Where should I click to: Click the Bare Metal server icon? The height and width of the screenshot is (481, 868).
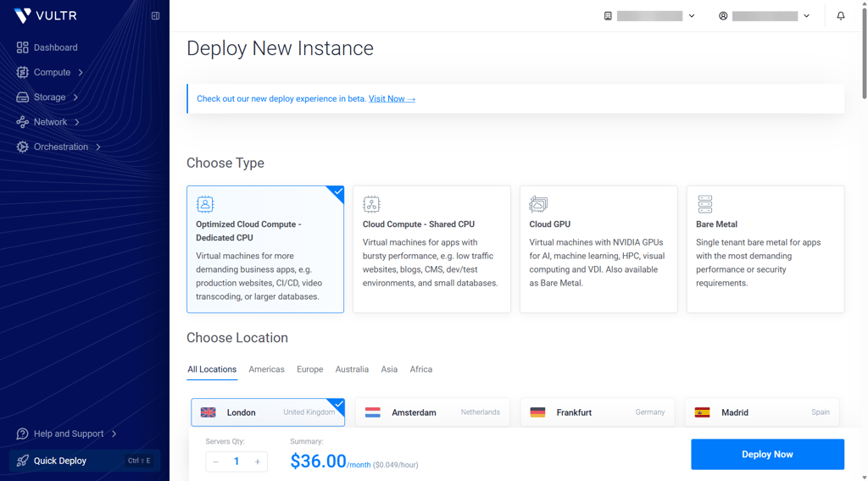click(704, 204)
